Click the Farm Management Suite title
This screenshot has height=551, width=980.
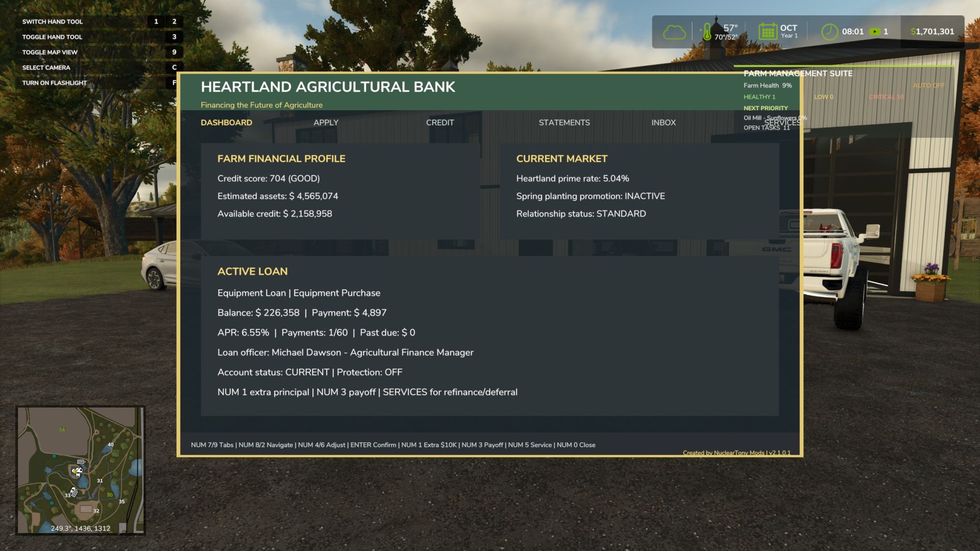click(798, 73)
